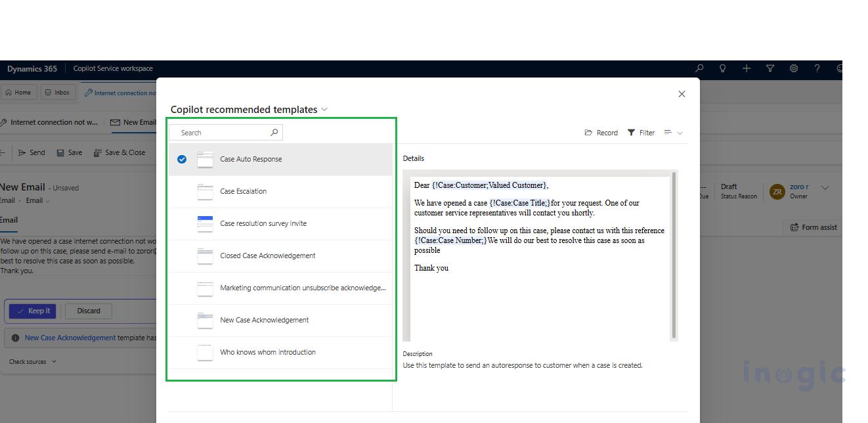Click the help question mark icon
Screen dimensions: 868x423
click(x=817, y=68)
